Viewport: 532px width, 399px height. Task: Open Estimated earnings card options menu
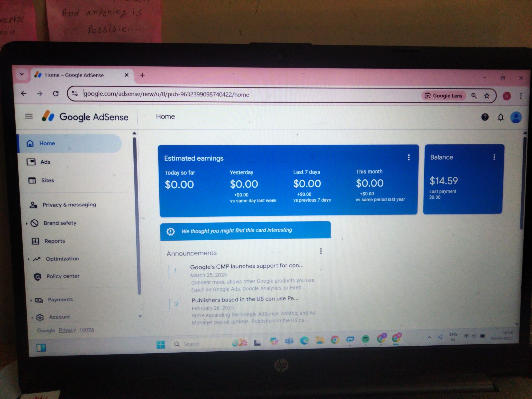408,158
